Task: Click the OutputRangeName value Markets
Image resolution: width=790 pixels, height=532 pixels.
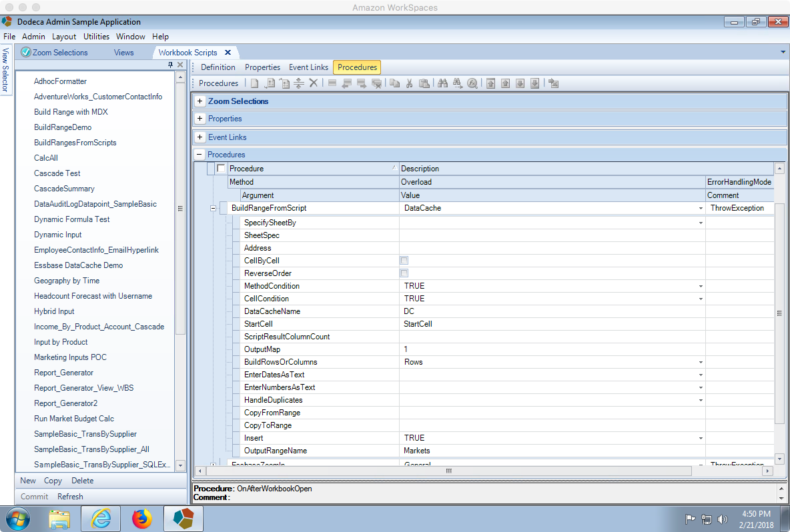Action: pyautogui.click(x=552, y=451)
